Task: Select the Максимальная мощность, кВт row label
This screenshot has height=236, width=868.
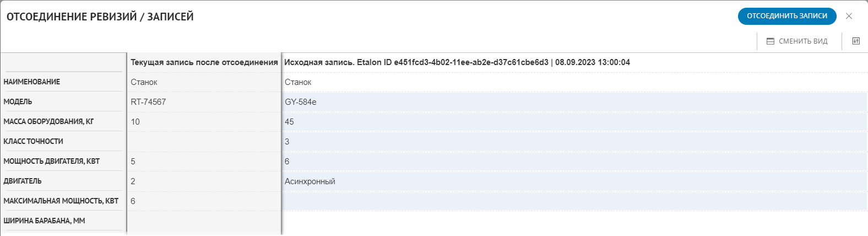Action: pos(61,201)
